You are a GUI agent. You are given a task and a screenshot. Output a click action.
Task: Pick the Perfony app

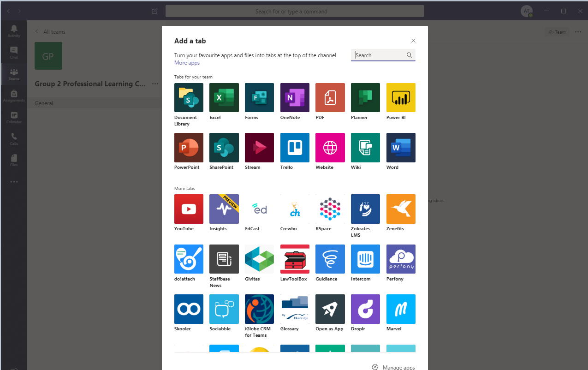401,259
